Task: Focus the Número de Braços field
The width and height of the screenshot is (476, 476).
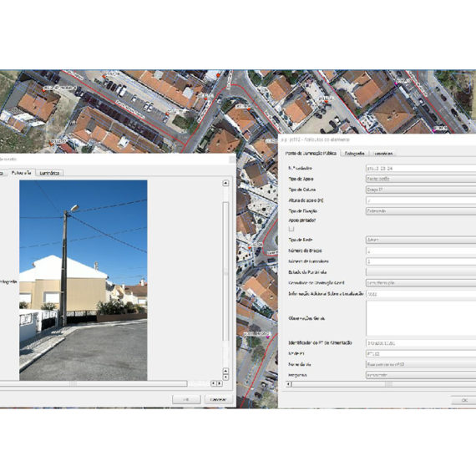Action: pyautogui.click(x=421, y=251)
